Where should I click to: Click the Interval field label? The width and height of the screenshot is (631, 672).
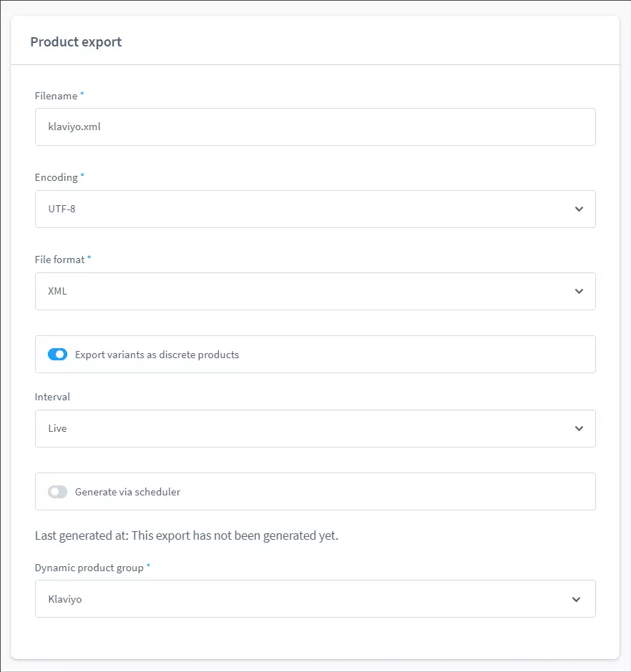(x=53, y=397)
